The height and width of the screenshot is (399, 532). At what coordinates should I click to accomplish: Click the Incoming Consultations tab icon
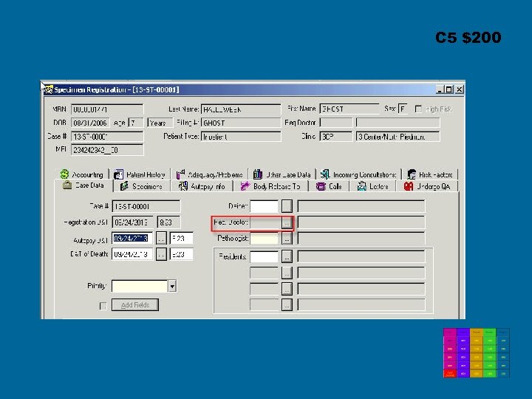click(325, 174)
